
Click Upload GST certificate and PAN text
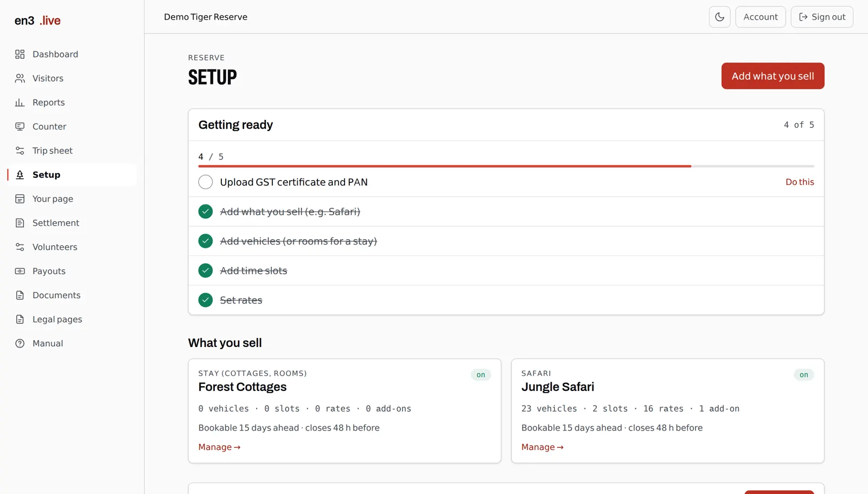pyautogui.click(x=293, y=182)
